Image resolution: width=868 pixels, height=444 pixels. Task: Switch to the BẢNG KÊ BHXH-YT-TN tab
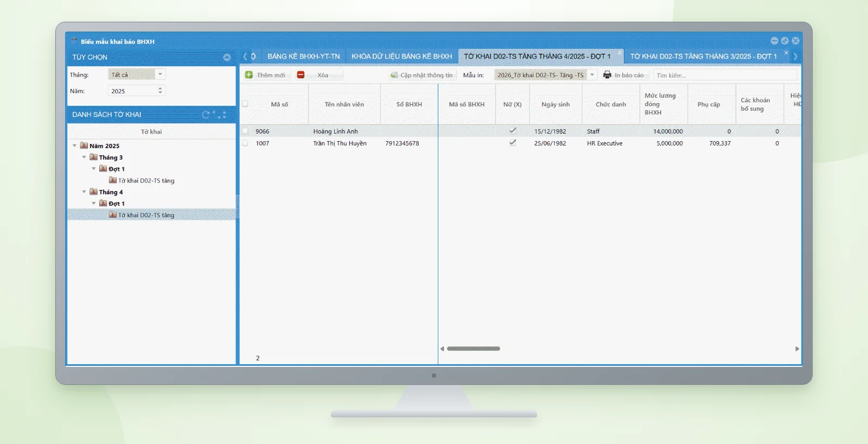(304, 56)
